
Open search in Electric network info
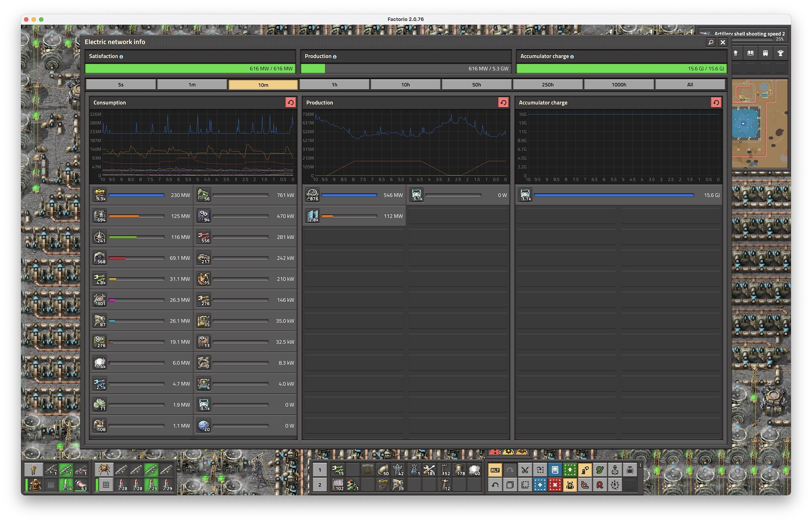711,42
